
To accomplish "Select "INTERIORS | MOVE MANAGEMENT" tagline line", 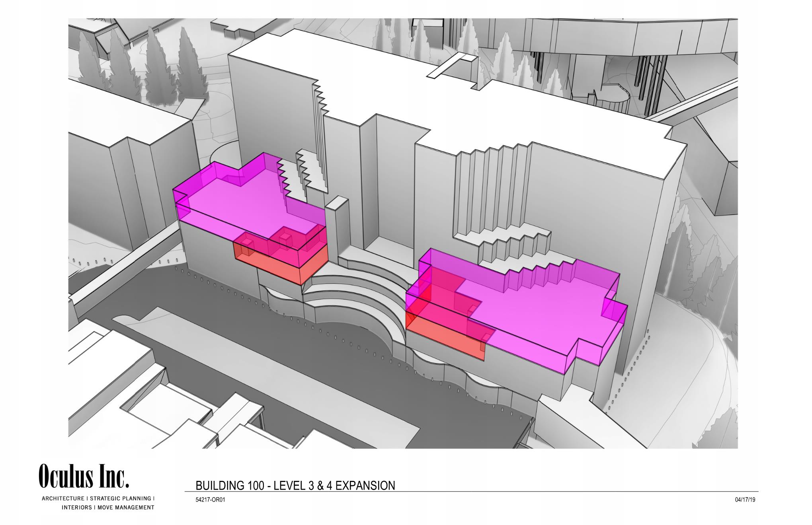I will pyautogui.click(x=107, y=507).
